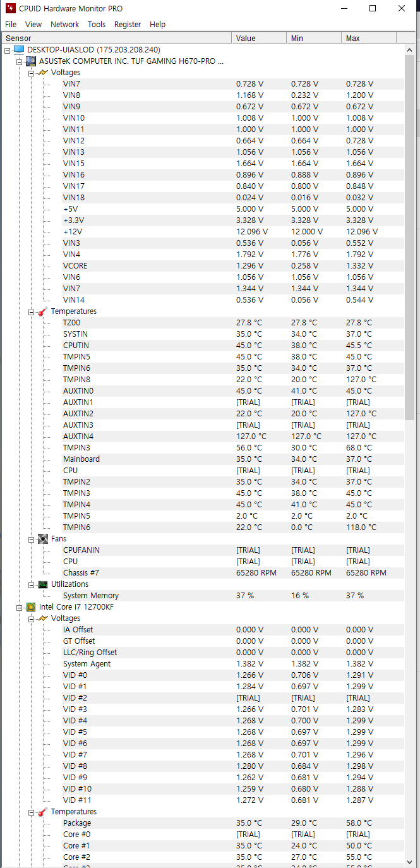Select the VCORE voltage row
420x868 pixels.
75,266
